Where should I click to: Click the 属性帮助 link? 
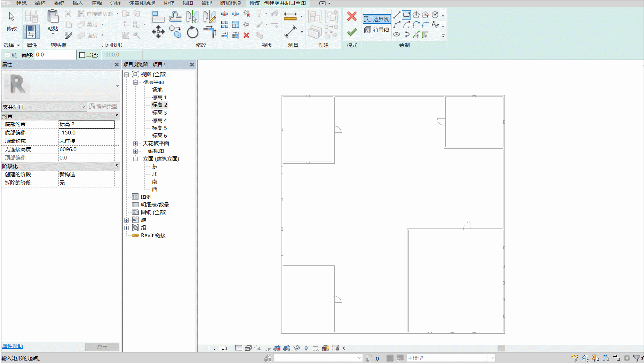(x=13, y=346)
